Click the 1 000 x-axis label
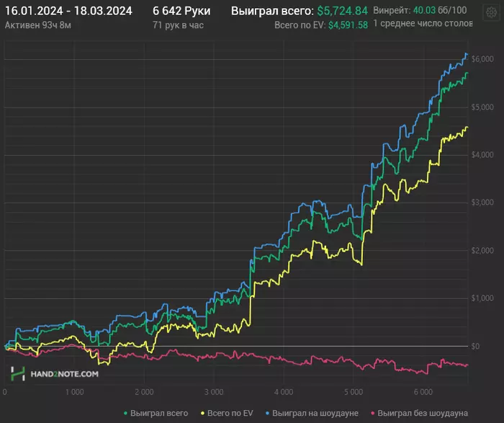The width and height of the screenshot is (504, 423). point(75,392)
